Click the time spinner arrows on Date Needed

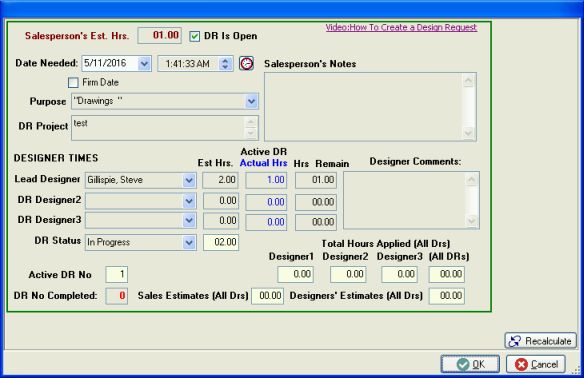point(225,64)
